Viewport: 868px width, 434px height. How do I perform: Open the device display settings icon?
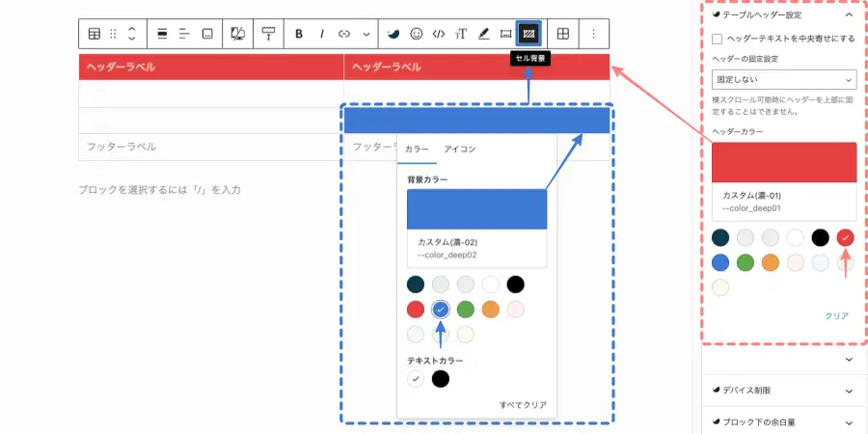(237, 34)
